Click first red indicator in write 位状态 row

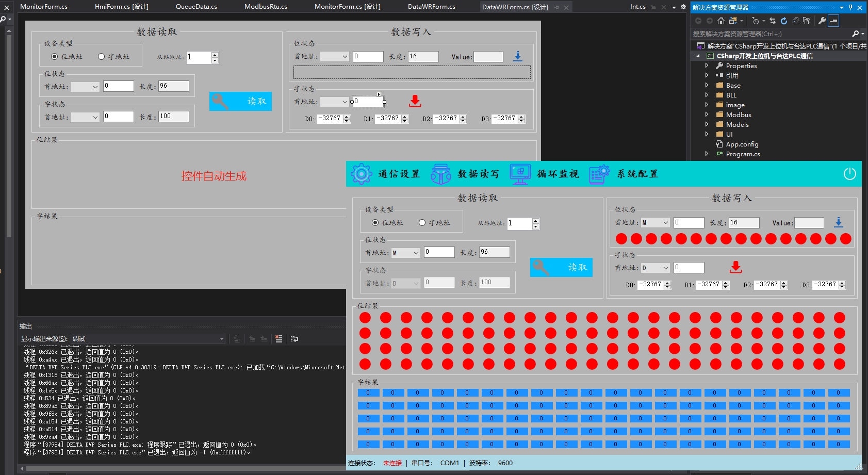(621, 239)
